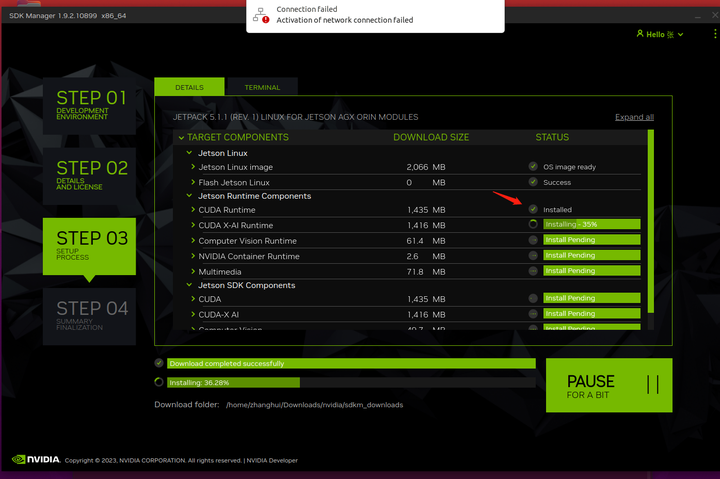The height and width of the screenshot is (479, 720).
Task: Click the Installing 36.28% progress bar
Action: tap(351, 382)
